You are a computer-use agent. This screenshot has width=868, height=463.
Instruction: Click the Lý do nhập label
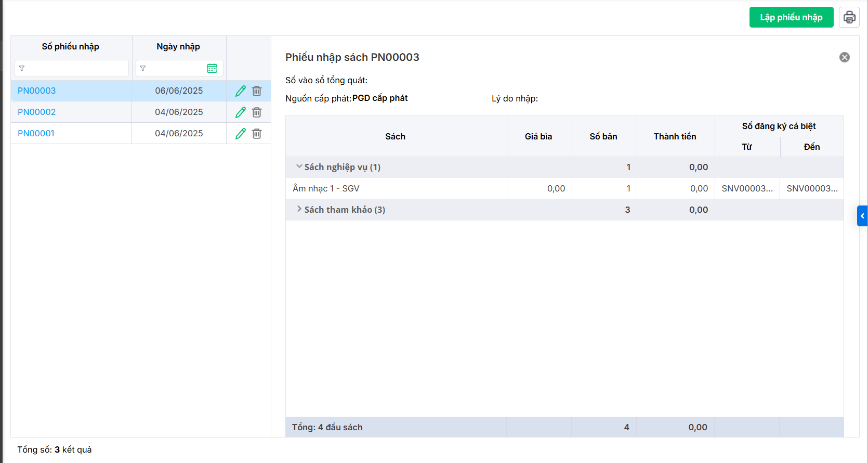(515, 98)
